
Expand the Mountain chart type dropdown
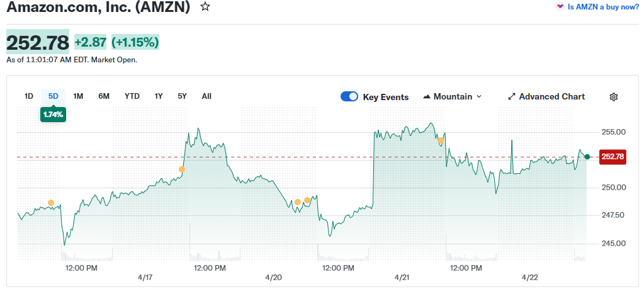[x=478, y=97]
